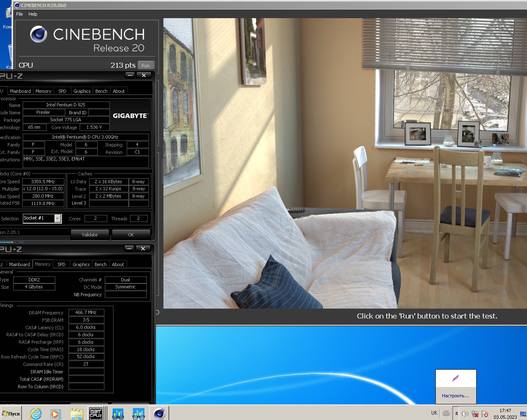527x420 pixels.
Task: Click the Command Rate value 2T
Action: [x=86, y=364]
